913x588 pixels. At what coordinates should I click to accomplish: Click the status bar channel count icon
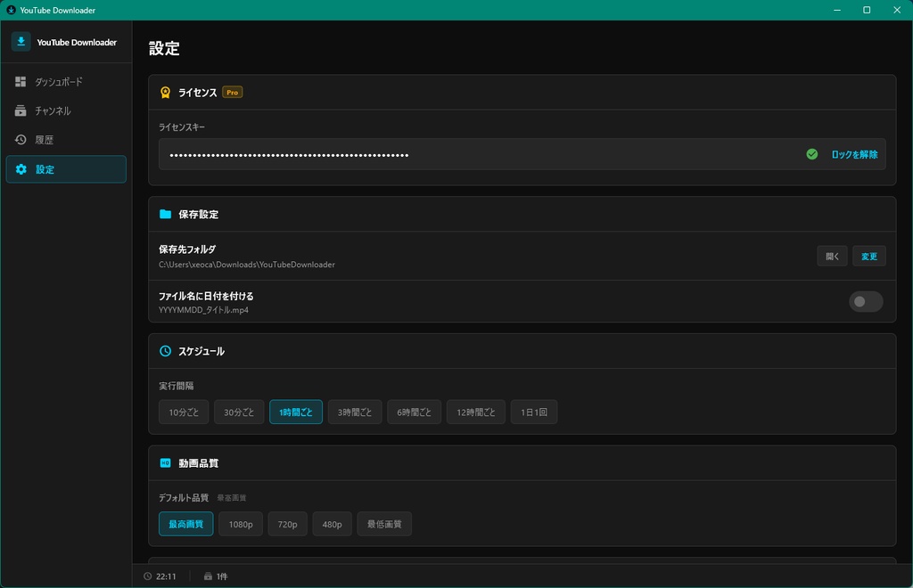click(x=208, y=576)
